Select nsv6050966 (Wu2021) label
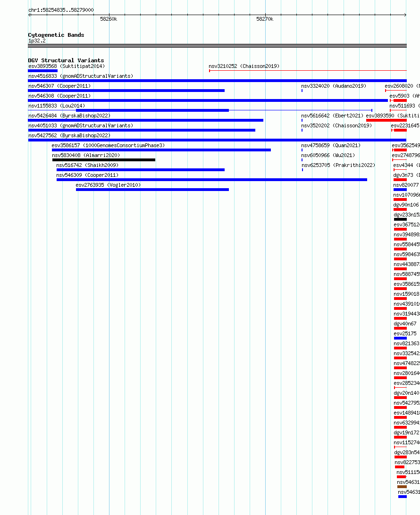 tap(328, 155)
